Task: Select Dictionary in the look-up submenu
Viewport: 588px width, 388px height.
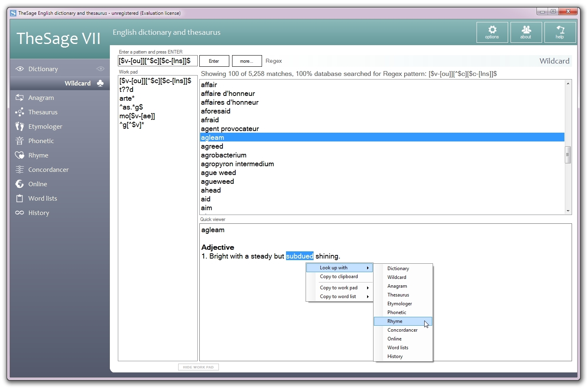Action: (x=403, y=269)
